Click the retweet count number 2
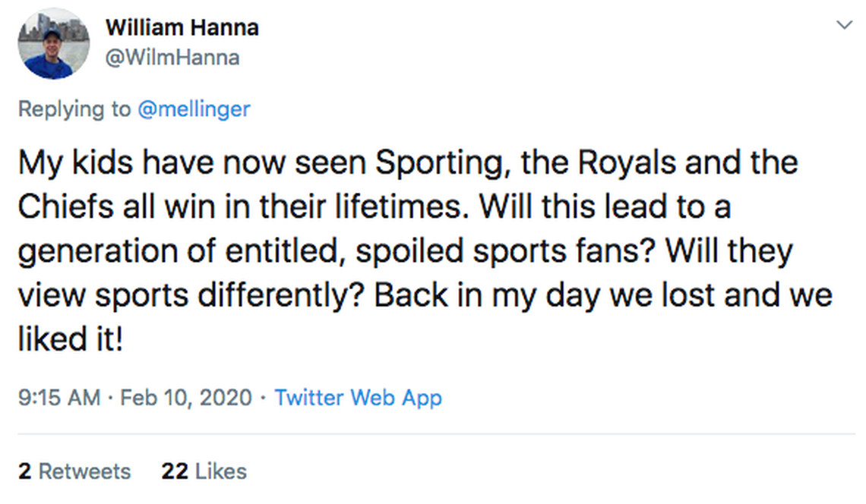866x504 pixels. (24, 471)
